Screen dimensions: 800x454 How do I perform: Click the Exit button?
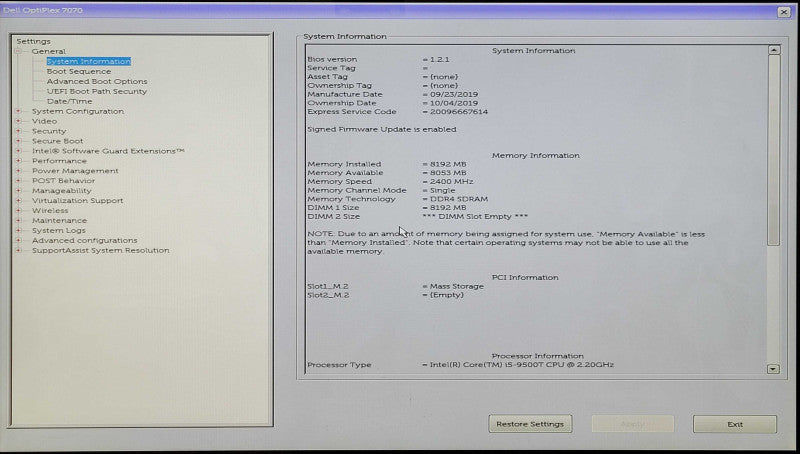click(735, 424)
